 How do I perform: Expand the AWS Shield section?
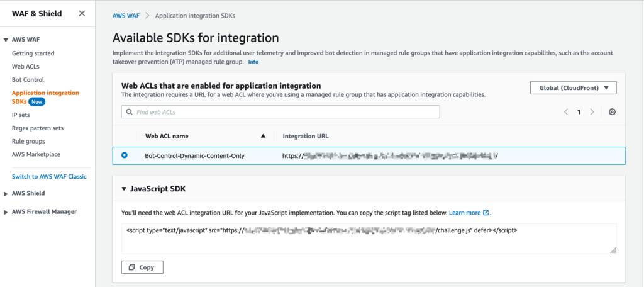(6, 193)
